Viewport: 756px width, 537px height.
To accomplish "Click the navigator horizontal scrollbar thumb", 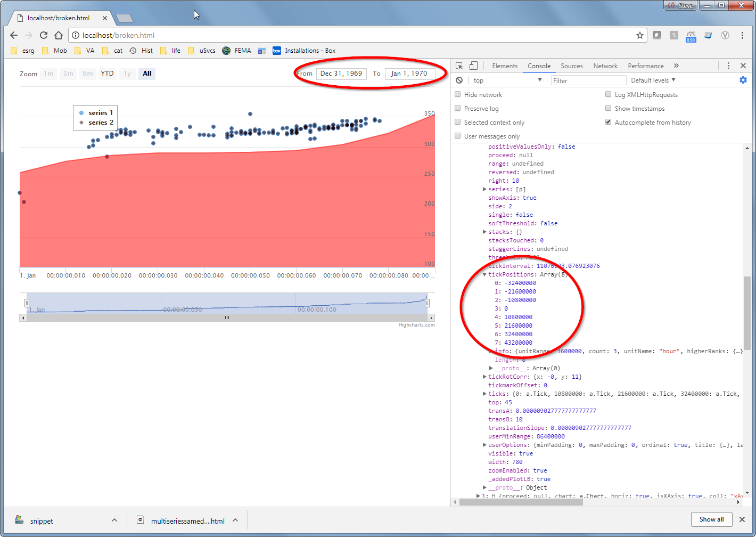I will (x=227, y=318).
